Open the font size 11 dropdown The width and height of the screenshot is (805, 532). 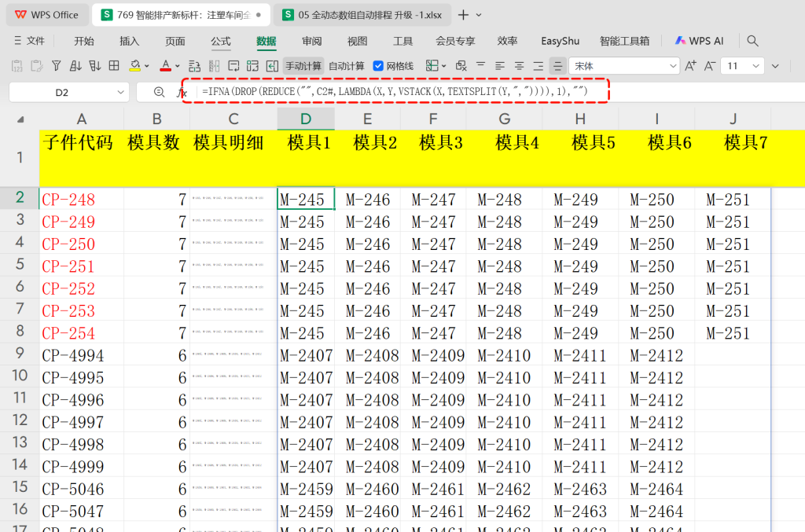(x=755, y=66)
